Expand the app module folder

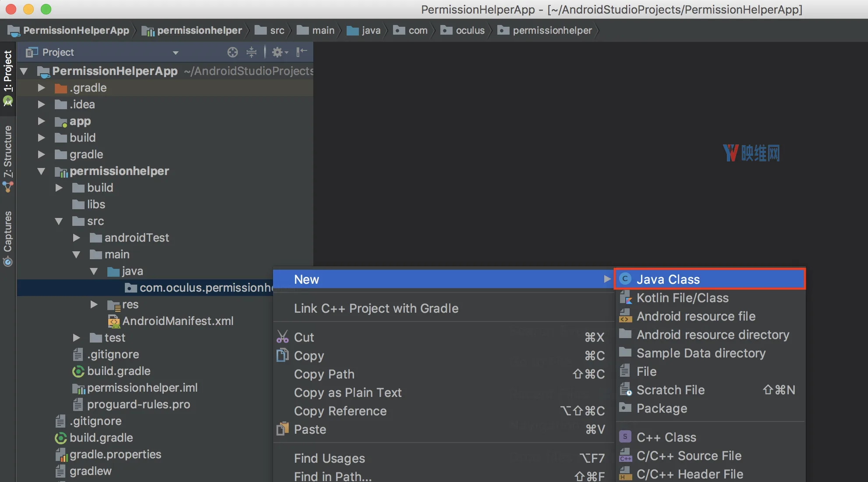click(42, 121)
